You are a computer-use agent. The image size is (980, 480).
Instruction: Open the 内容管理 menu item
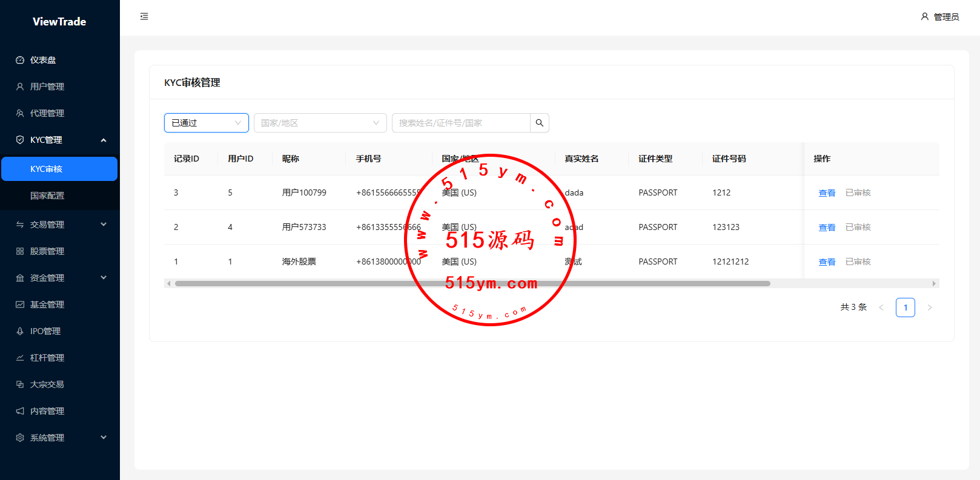coord(60,411)
